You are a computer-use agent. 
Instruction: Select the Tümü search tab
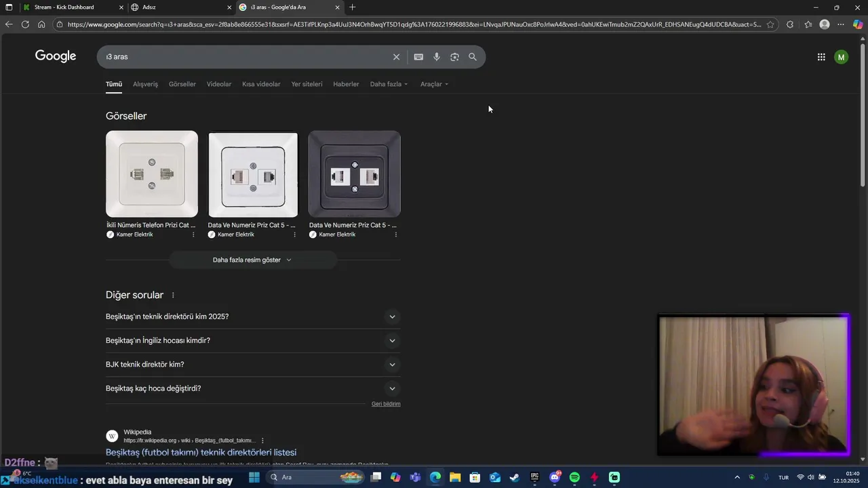pos(114,84)
